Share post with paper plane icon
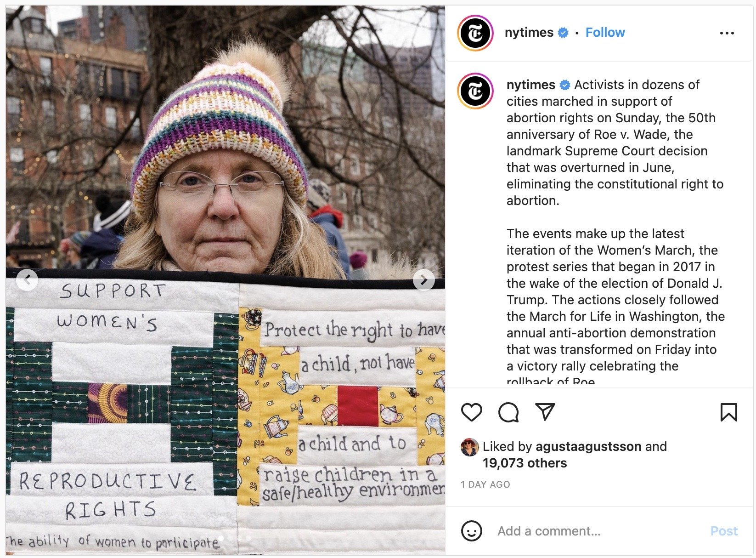The width and height of the screenshot is (756, 558). click(x=545, y=411)
